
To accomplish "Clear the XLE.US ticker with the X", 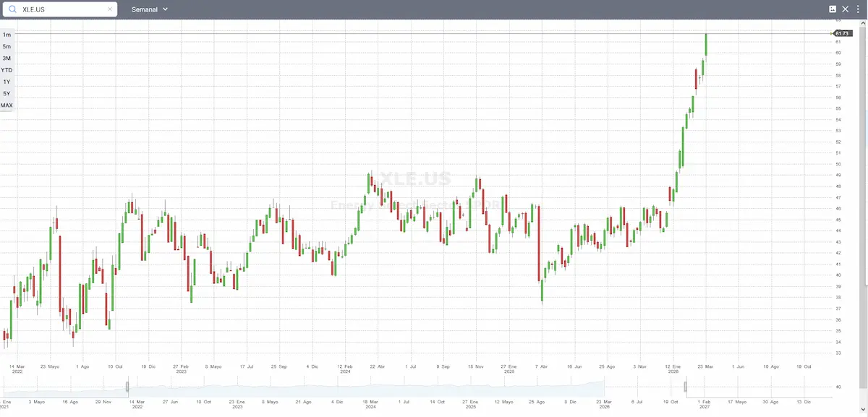I will [110, 9].
